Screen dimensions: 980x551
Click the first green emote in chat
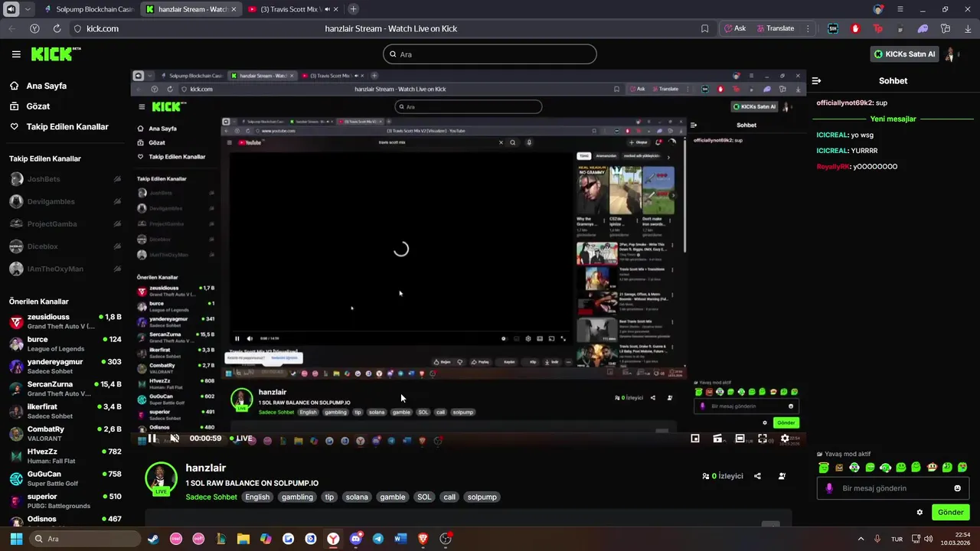coord(824,467)
